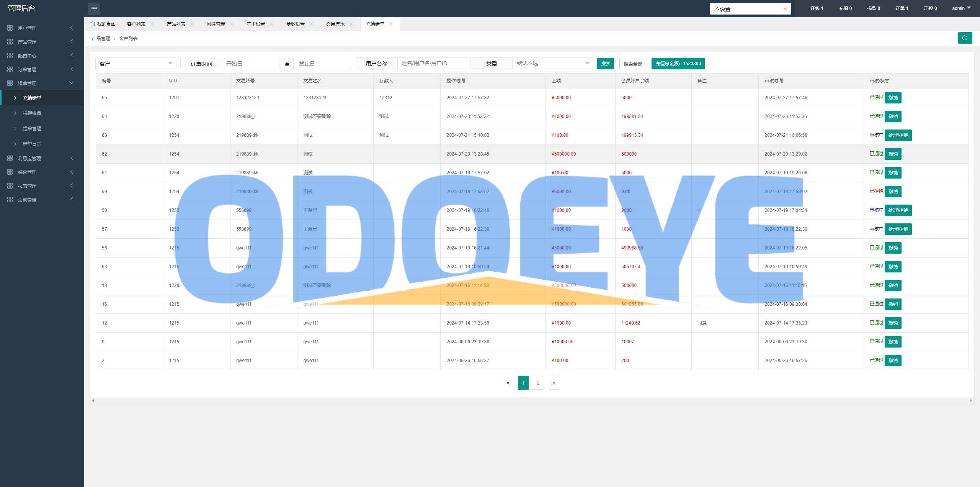
Task: Close the 基本设置 tab
Action: click(271, 24)
